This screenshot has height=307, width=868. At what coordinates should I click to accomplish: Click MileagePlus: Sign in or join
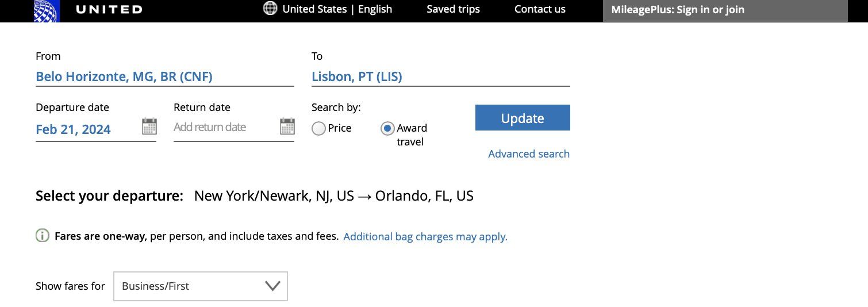pyautogui.click(x=678, y=10)
